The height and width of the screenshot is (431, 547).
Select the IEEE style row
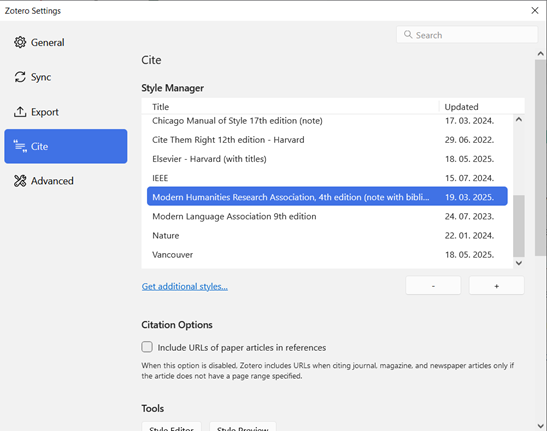[x=327, y=178]
